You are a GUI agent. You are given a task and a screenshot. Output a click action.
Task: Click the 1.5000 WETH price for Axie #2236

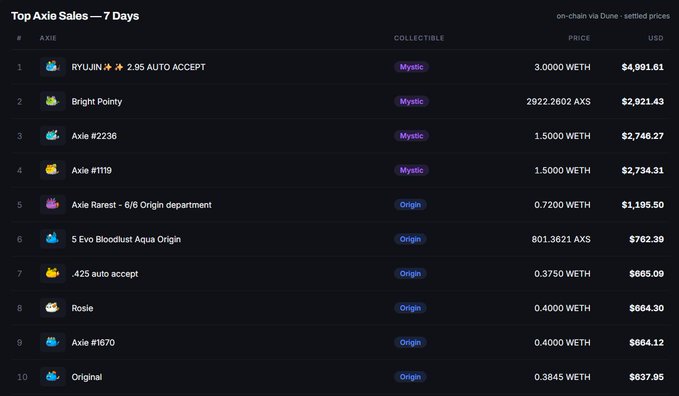(562, 136)
